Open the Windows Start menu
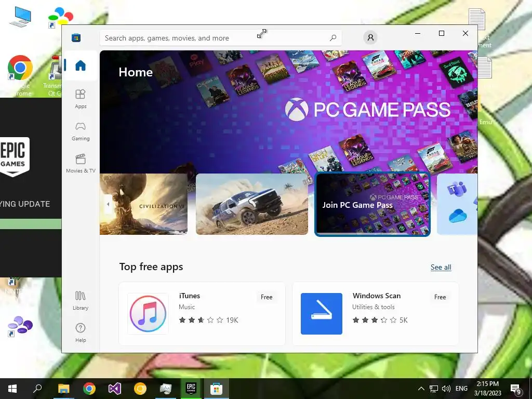Image resolution: width=532 pixels, height=399 pixels. click(x=12, y=389)
